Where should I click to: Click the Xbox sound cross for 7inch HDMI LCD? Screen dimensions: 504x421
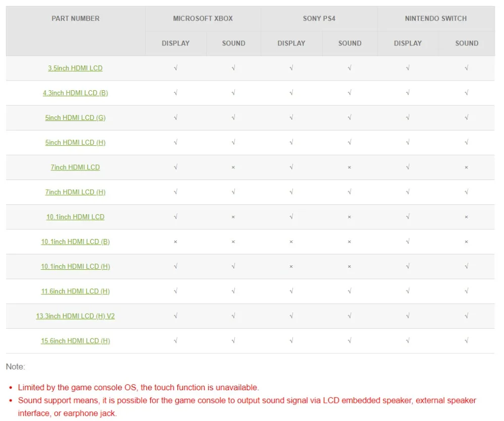233,167
